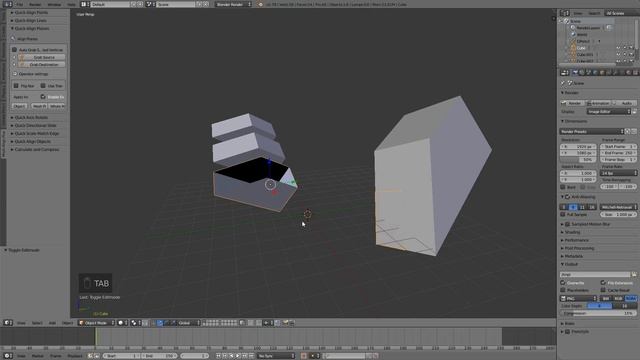
Task: Expand the Quick Axis Rotate panel
Action: click(x=31, y=118)
